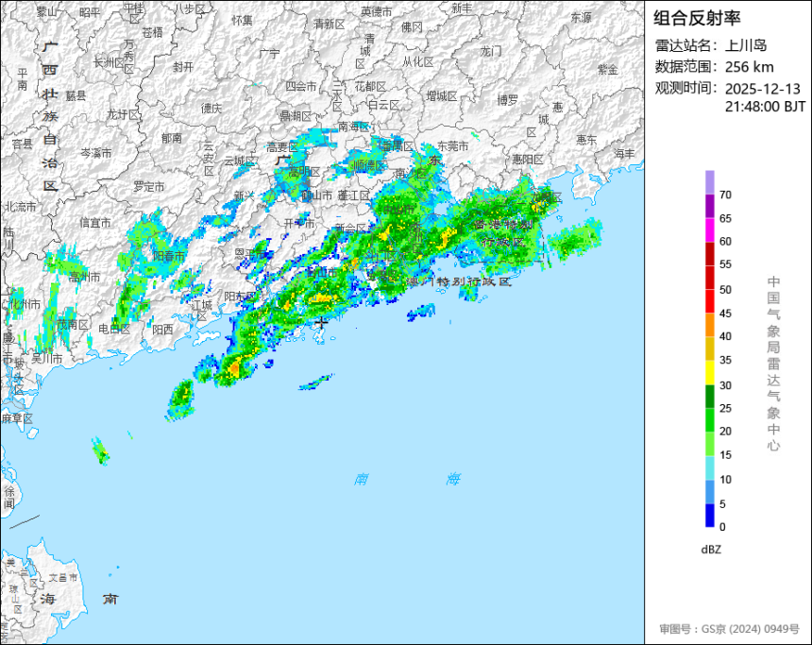
Task: Click the radar station cross marker
Action: tap(322, 323)
